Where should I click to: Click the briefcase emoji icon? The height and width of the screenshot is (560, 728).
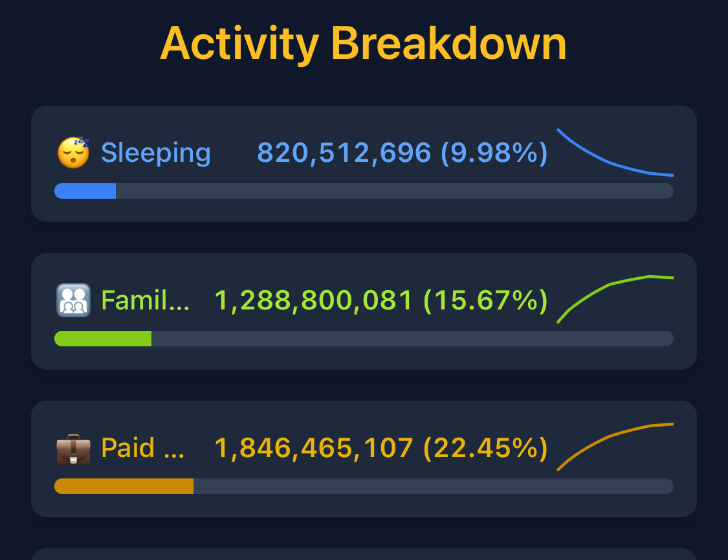pyautogui.click(x=73, y=449)
